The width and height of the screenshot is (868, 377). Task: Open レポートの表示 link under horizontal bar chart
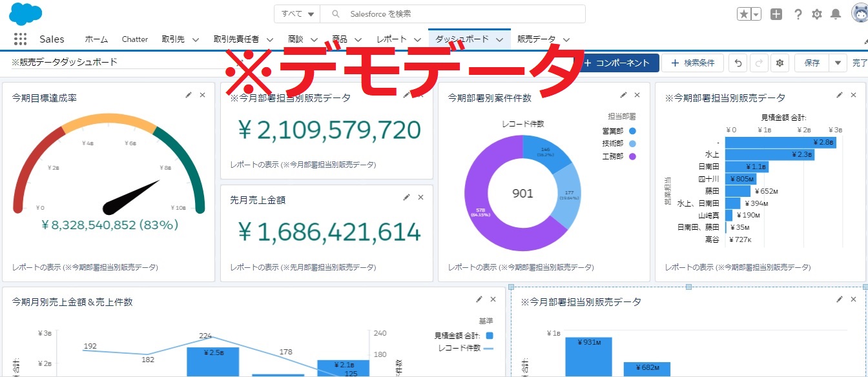(x=738, y=267)
